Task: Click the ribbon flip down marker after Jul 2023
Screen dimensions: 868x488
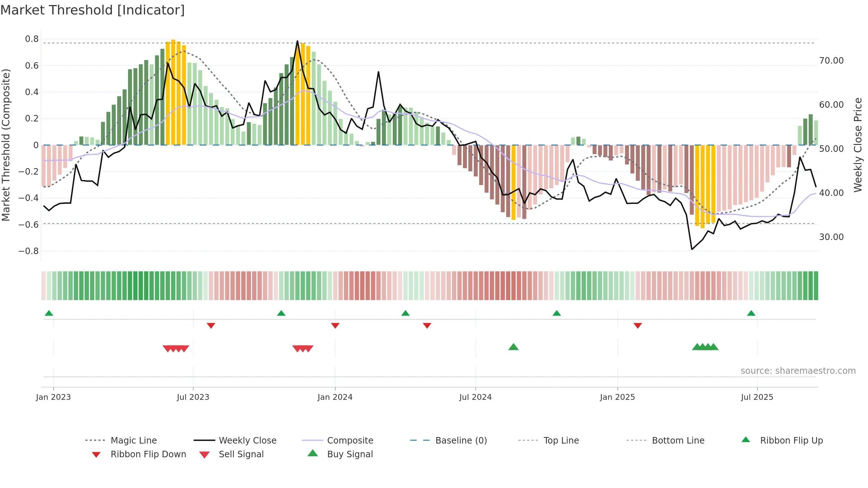Action: pos(211,326)
